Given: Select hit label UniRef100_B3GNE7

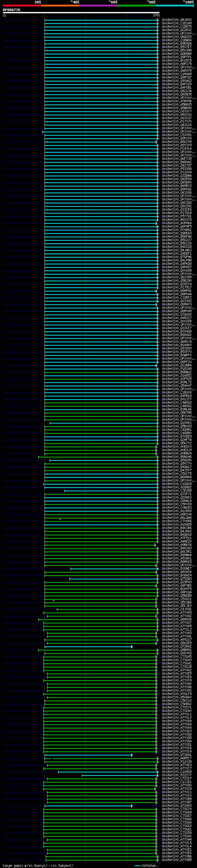Looking at the screenshot, I should [x=177, y=569].
